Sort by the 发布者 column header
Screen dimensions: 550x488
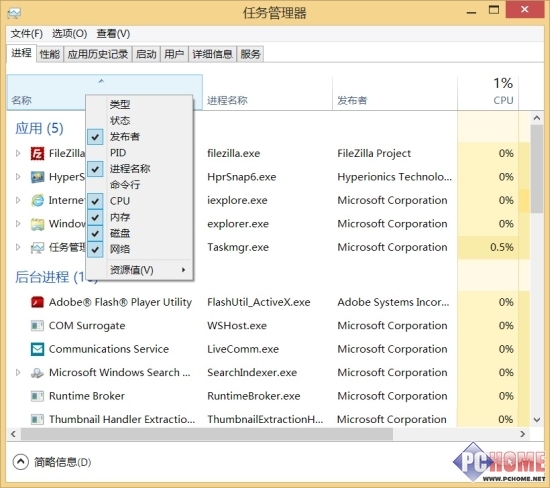click(395, 93)
